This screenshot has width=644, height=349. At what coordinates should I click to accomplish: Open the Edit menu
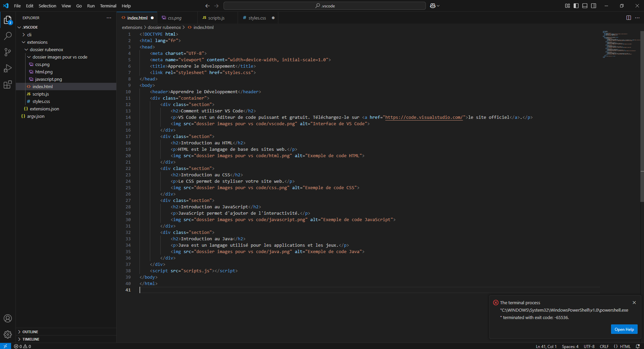pyautogui.click(x=30, y=6)
